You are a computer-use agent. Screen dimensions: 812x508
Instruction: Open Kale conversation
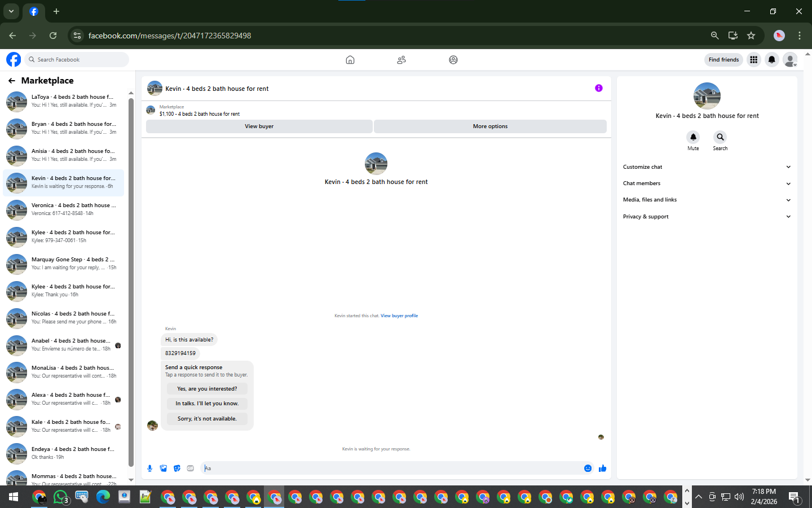coord(64,426)
